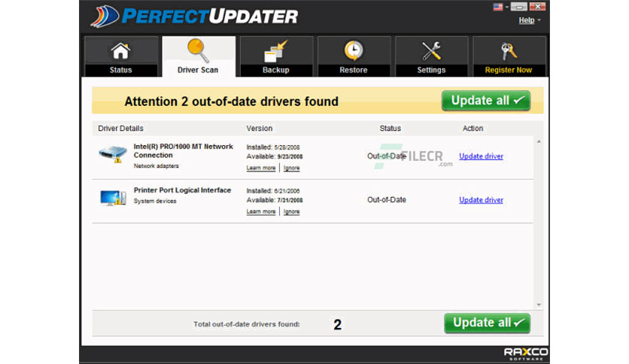The height and width of the screenshot is (364, 629).
Task: Click the Printer Port monitor icon
Action: tap(113, 198)
